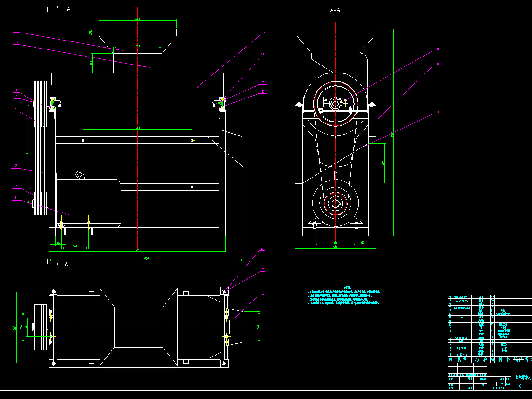Select the A-A section view title

[335, 10]
